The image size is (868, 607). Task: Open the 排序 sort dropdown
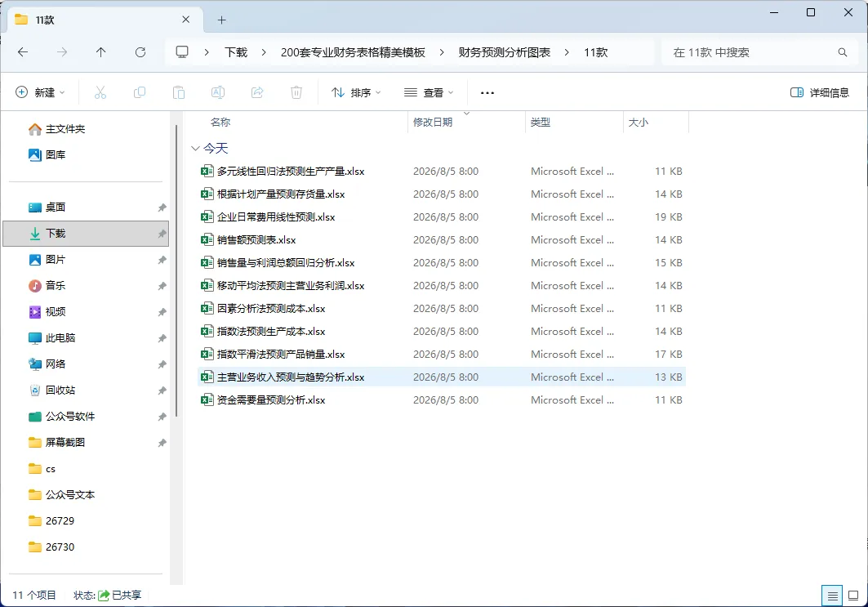(x=356, y=92)
